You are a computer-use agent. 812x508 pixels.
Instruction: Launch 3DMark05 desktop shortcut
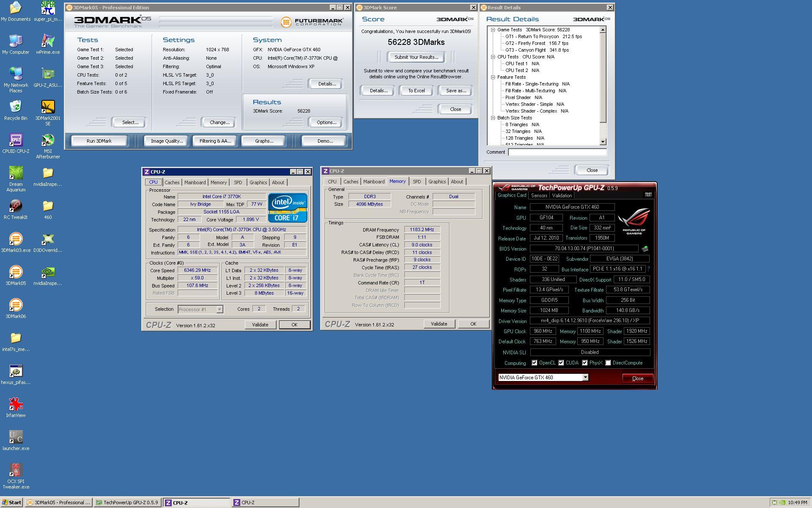click(16, 276)
